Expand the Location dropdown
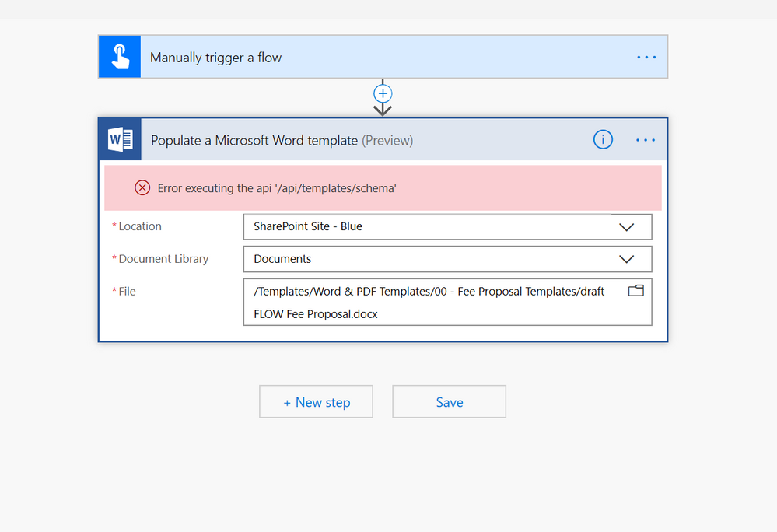 [x=626, y=227]
